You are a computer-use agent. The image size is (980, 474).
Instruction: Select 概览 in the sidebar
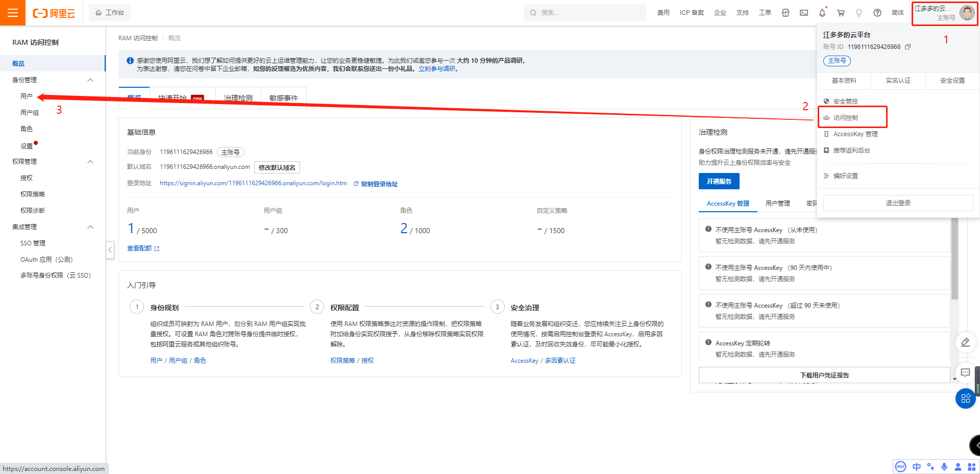tap(53, 63)
